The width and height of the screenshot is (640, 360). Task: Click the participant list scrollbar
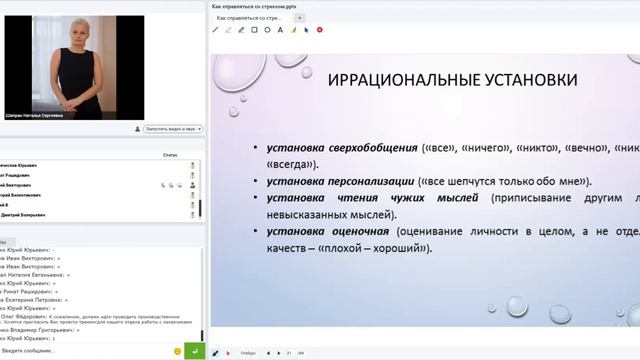(200, 208)
